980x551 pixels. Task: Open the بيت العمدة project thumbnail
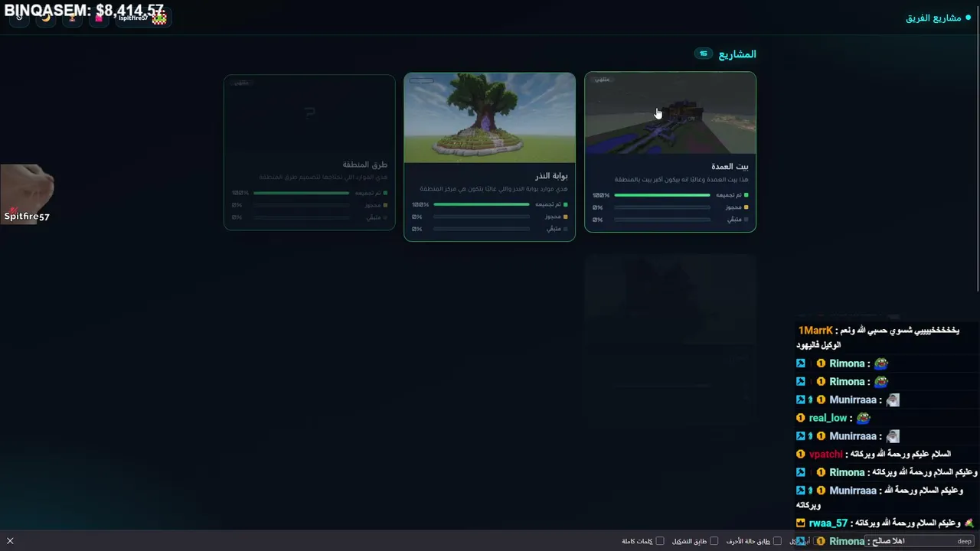point(670,113)
